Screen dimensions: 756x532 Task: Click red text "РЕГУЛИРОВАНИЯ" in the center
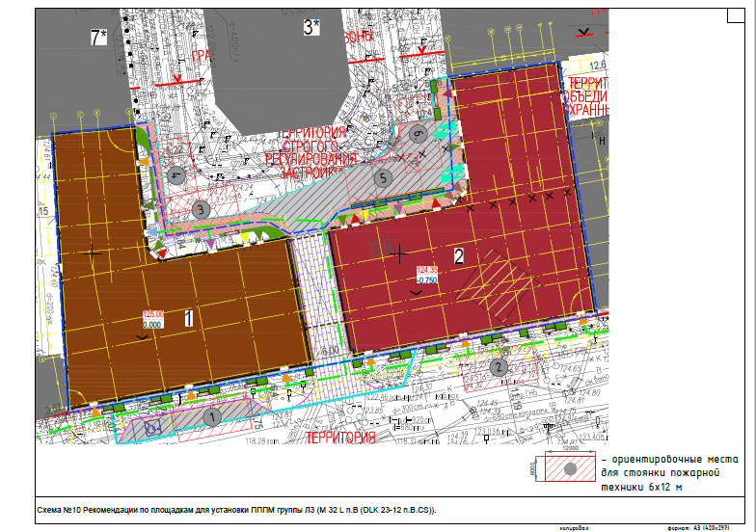pos(310,159)
